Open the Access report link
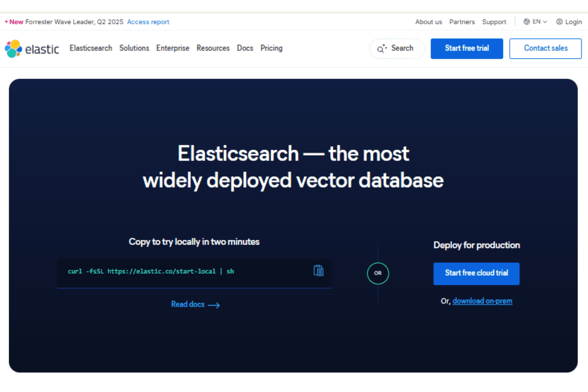The height and width of the screenshot is (392, 588). (x=148, y=22)
